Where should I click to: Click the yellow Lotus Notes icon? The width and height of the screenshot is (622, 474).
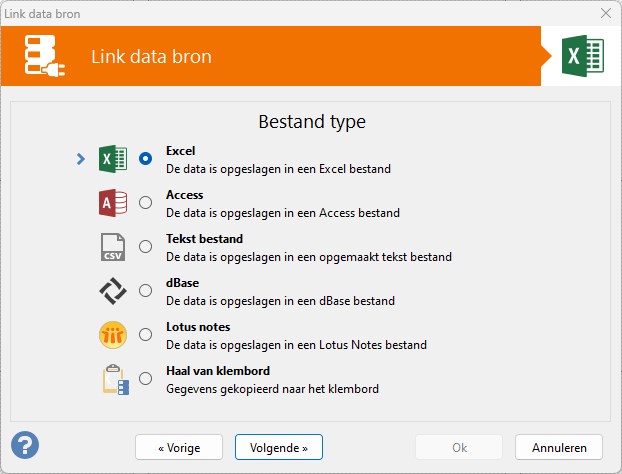pos(113,335)
